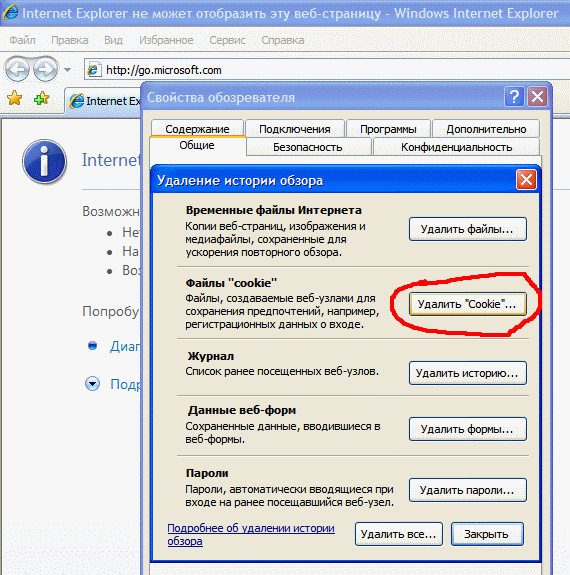
Task: Click the Internet Explorer logo in title bar
Action: (x=10, y=12)
